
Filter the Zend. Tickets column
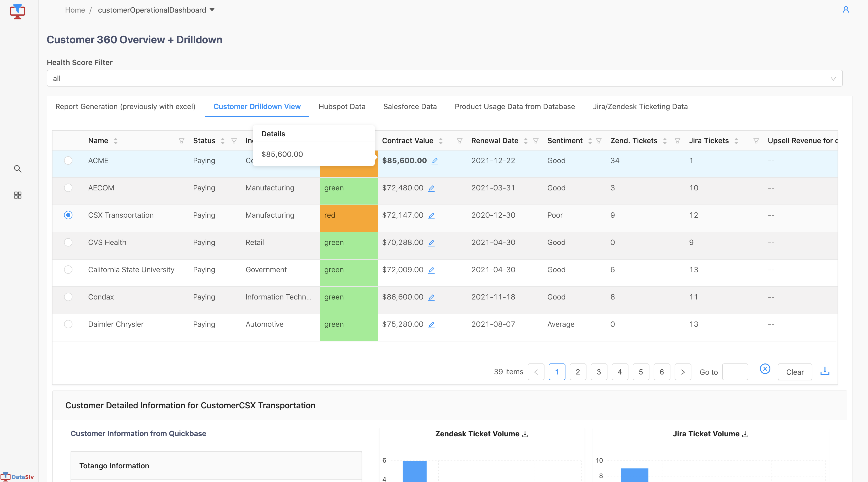tap(677, 141)
